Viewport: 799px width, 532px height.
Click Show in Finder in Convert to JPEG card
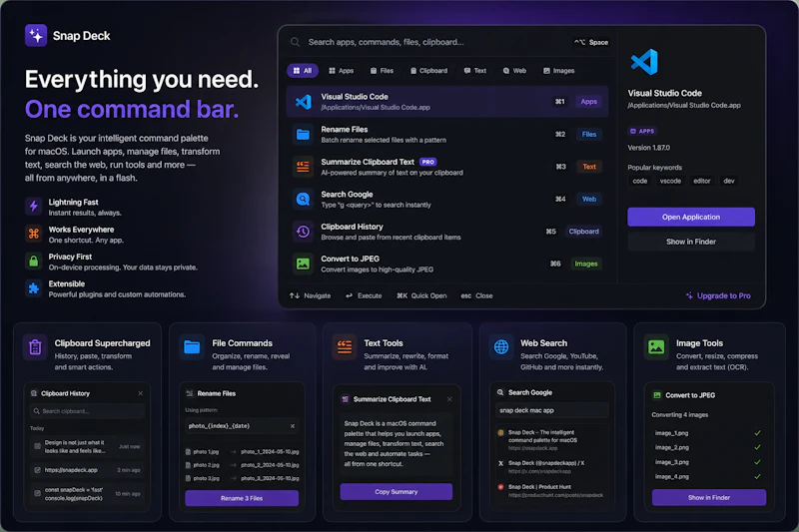(709, 497)
